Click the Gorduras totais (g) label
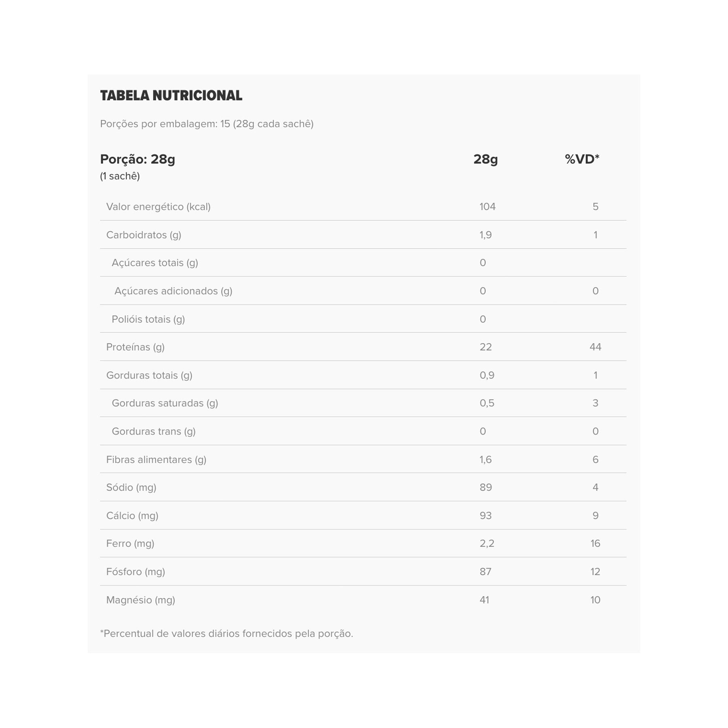728x728 pixels. tap(149, 375)
